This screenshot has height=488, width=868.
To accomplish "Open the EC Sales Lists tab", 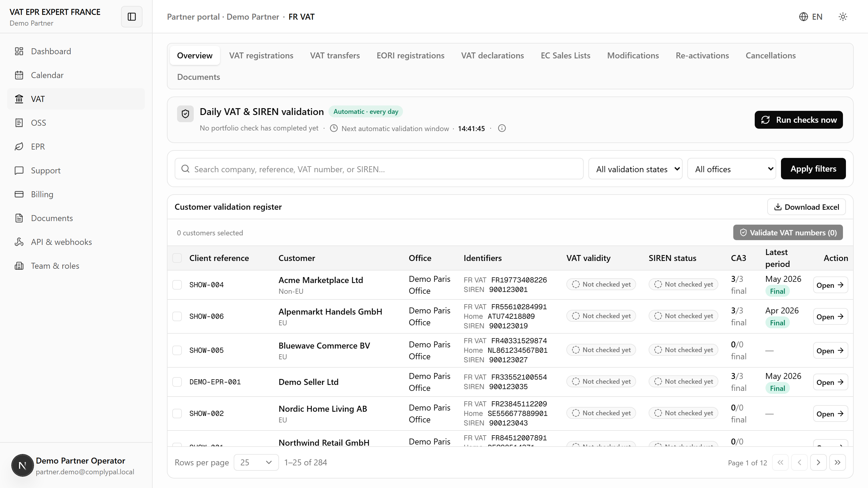I will (565, 56).
